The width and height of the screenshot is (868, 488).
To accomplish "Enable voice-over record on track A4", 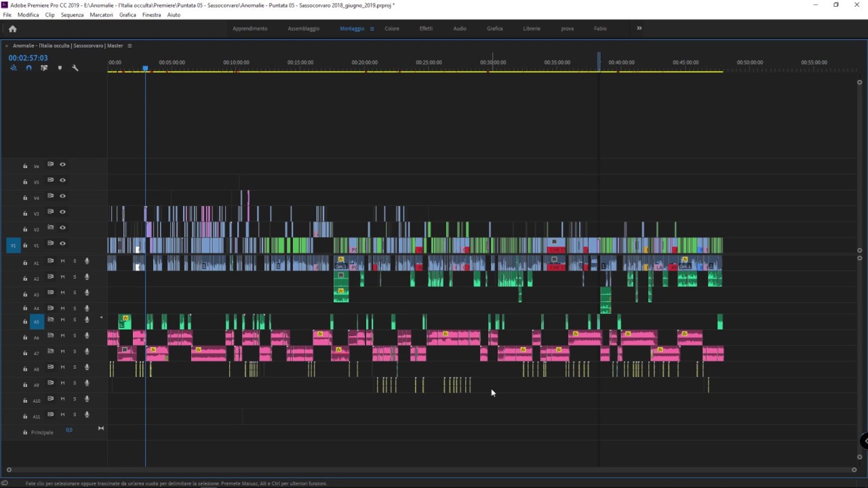I will click(x=87, y=308).
